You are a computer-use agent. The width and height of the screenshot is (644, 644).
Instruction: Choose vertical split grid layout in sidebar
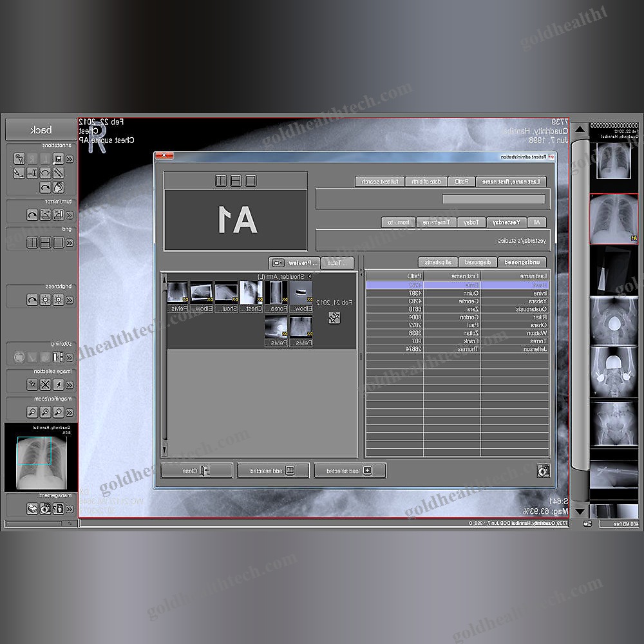coord(32,243)
